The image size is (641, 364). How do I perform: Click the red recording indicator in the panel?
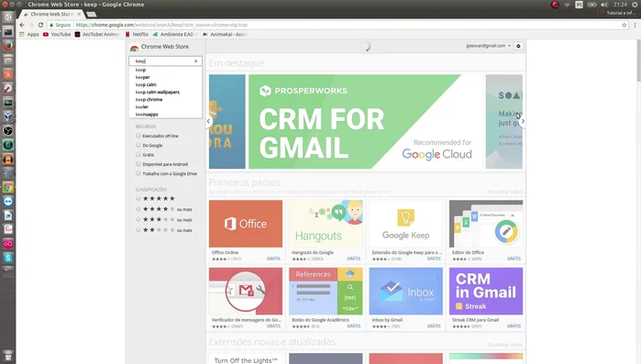(555, 5)
